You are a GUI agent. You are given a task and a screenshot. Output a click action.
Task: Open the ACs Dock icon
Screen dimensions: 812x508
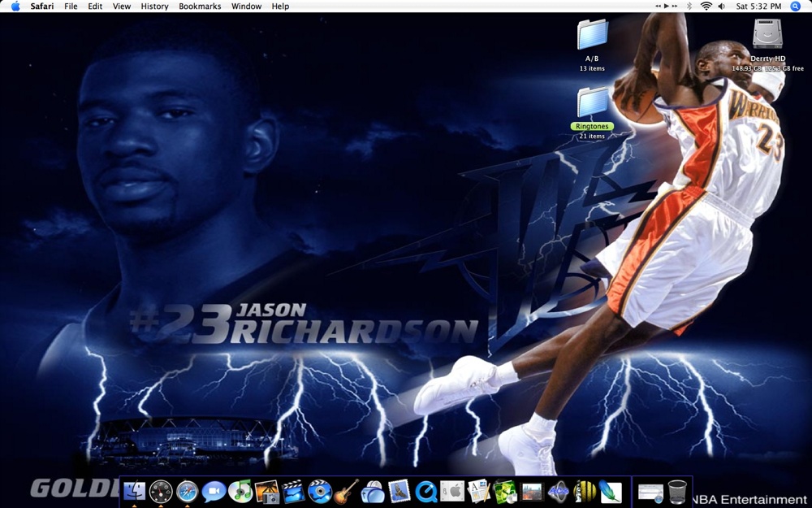point(559,491)
